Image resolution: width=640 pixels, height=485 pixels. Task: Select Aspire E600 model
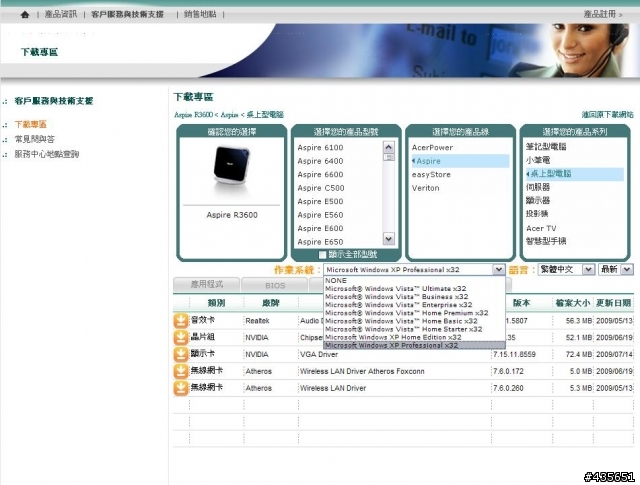320,229
